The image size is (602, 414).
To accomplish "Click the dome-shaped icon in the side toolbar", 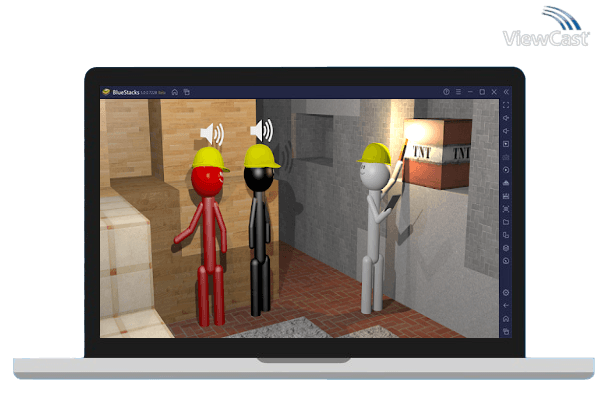I will [506, 183].
